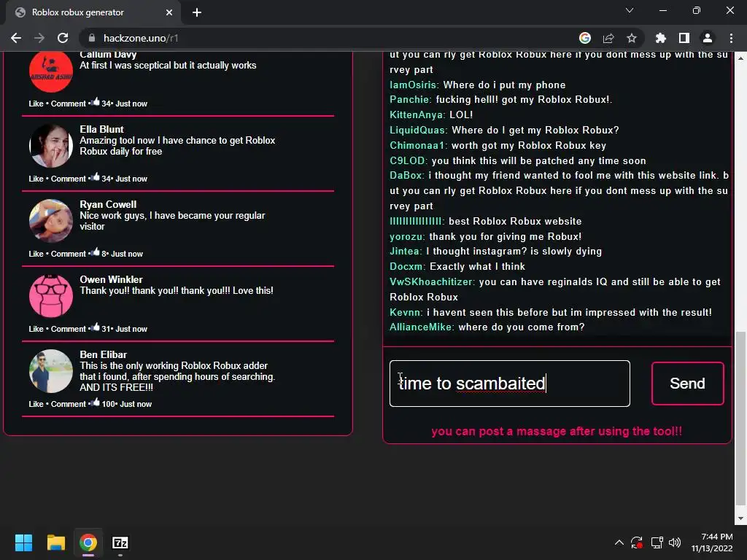747x560 pixels.
Task: Click thumbs-up icon on Callum Davy's comment
Action: [x=96, y=101]
